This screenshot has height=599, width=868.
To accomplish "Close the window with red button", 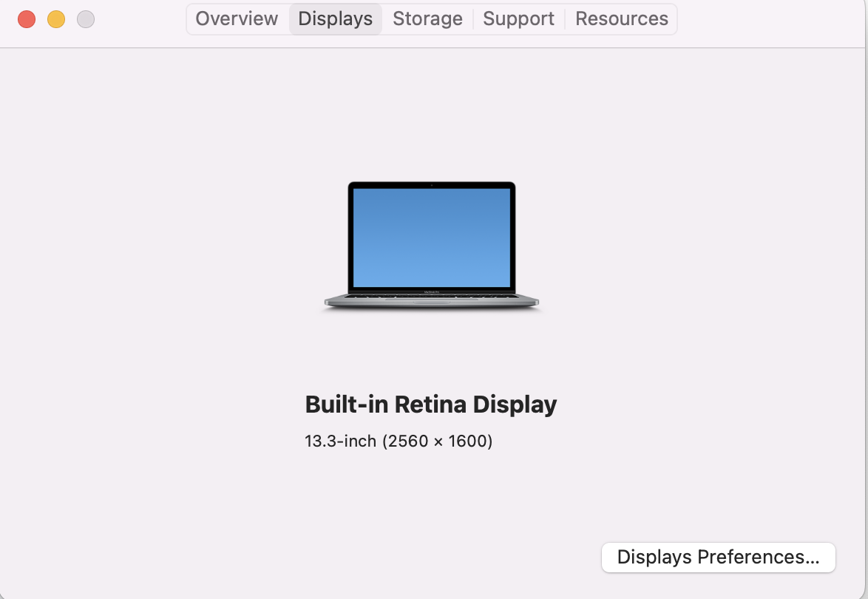I will [x=27, y=19].
